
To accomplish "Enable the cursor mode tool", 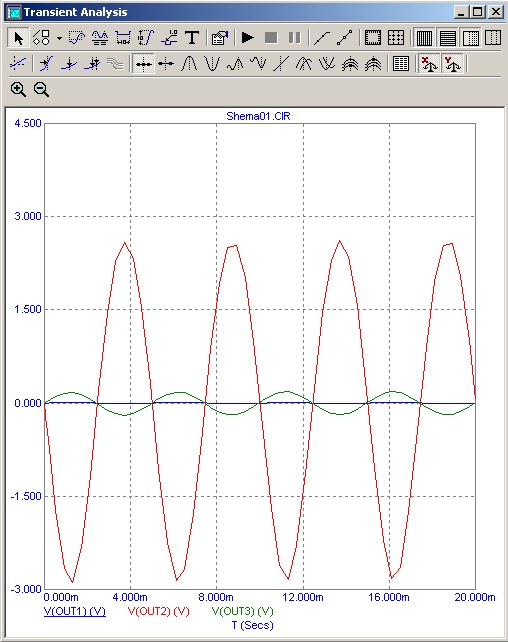I will 143,64.
